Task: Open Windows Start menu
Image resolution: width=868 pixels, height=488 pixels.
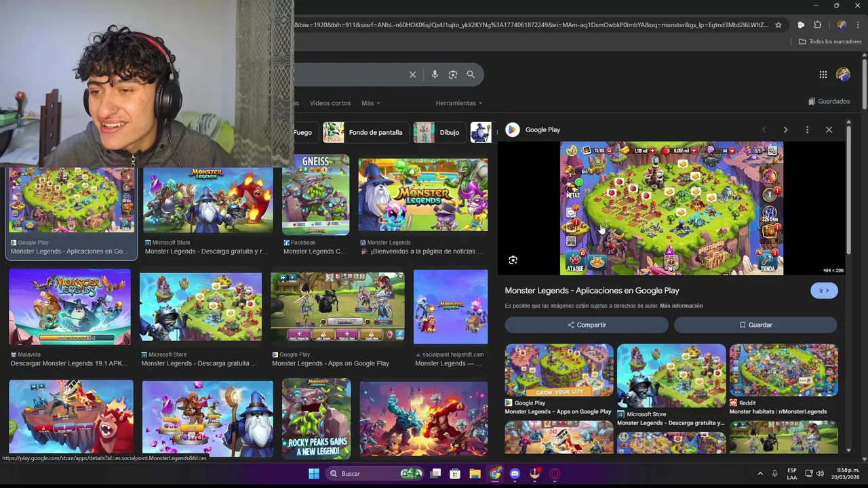Action: (314, 474)
